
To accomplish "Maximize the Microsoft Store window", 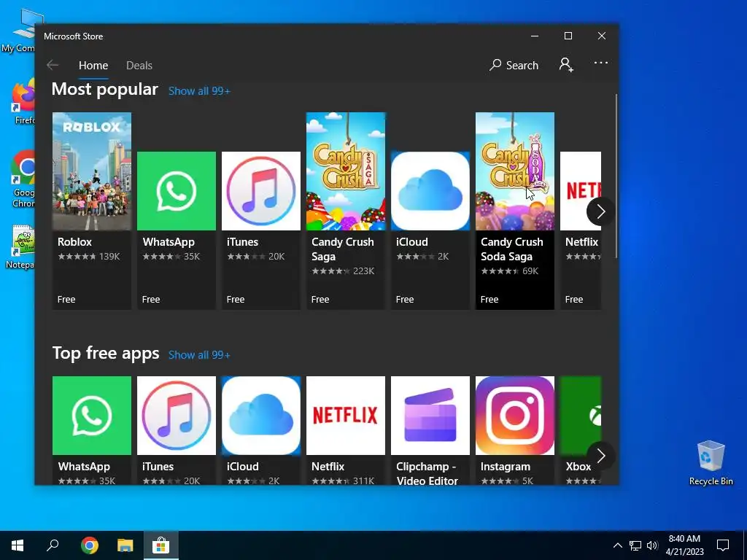I will click(x=568, y=36).
